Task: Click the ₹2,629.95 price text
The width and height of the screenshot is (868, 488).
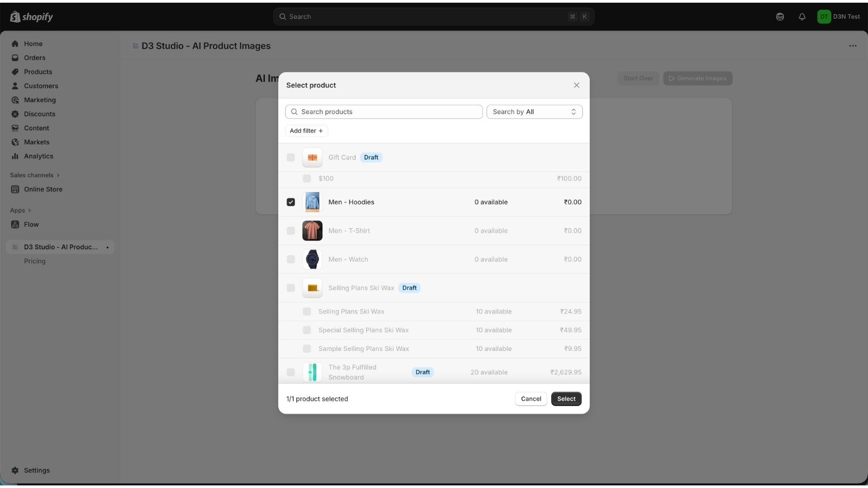Action: tap(566, 373)
